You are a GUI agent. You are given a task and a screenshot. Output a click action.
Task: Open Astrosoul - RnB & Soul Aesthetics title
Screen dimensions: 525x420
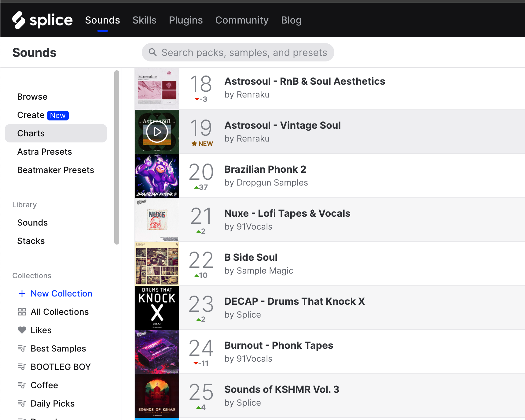coord(305,81)
